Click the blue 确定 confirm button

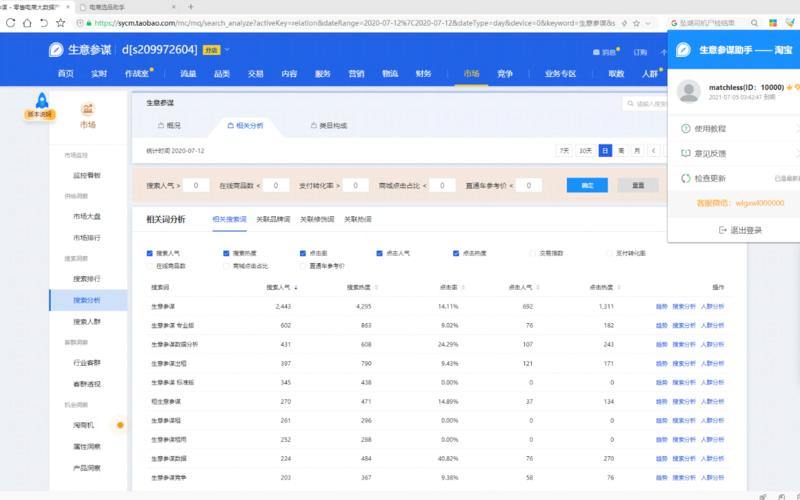pyautogui.click(x=587, y=185)
